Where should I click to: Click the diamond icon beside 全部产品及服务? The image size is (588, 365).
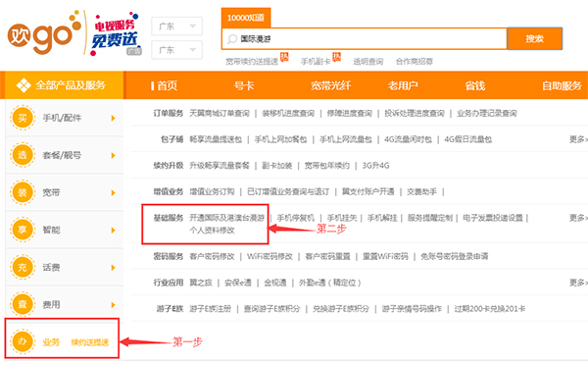24,85
